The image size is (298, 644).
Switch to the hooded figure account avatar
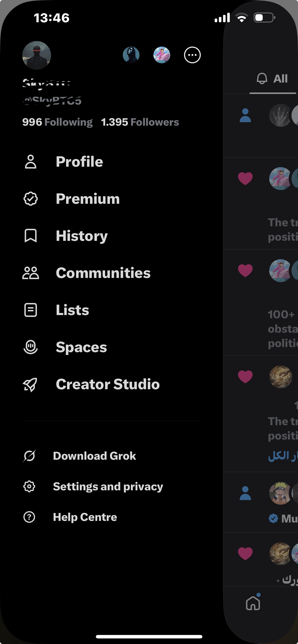131,55
